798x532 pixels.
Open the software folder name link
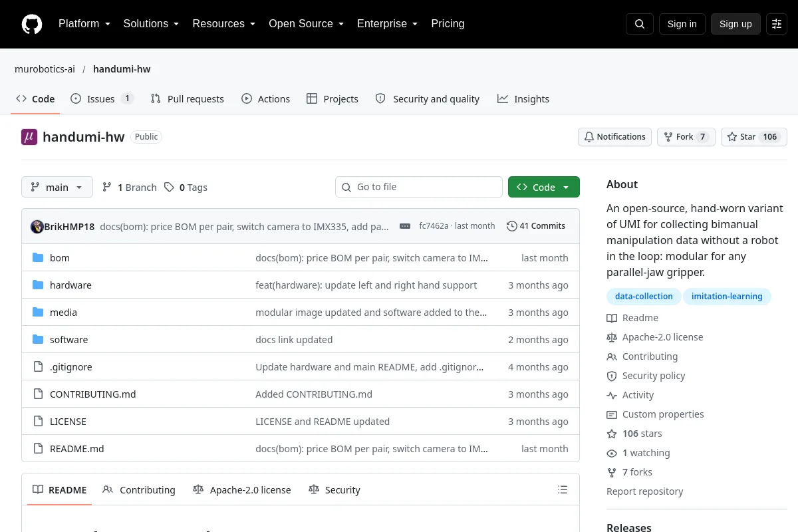click(68, 340)
